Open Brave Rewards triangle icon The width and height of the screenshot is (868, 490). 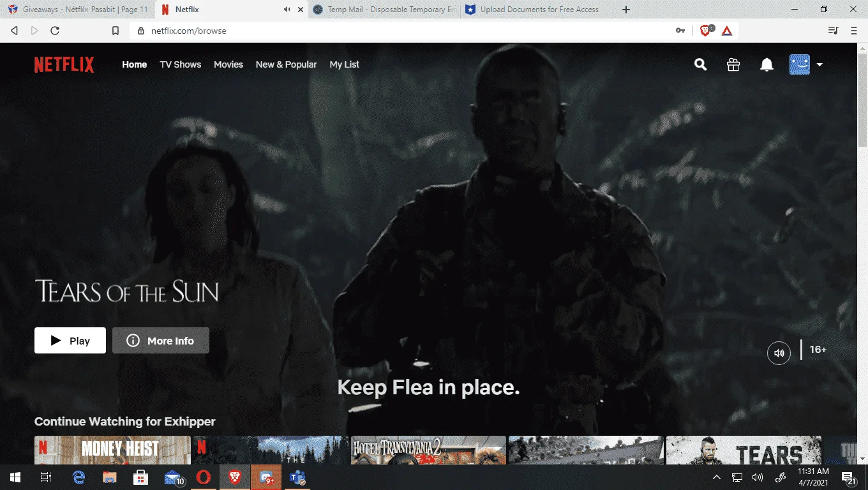(x=727, y=31)
